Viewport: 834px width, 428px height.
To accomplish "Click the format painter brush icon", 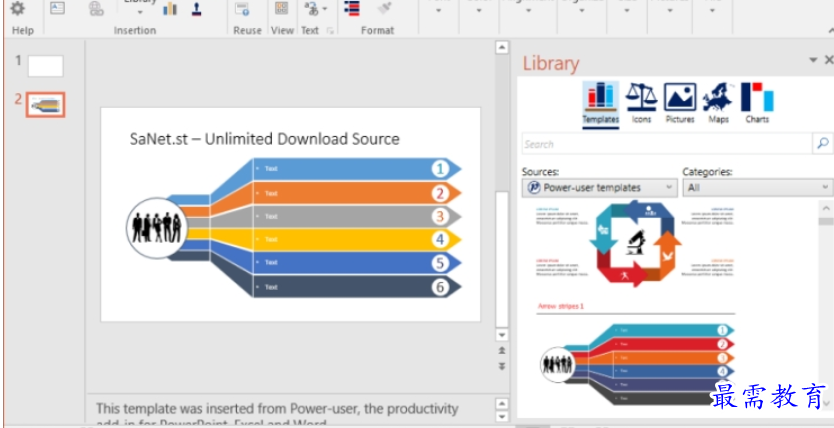I will click(384, 8).
